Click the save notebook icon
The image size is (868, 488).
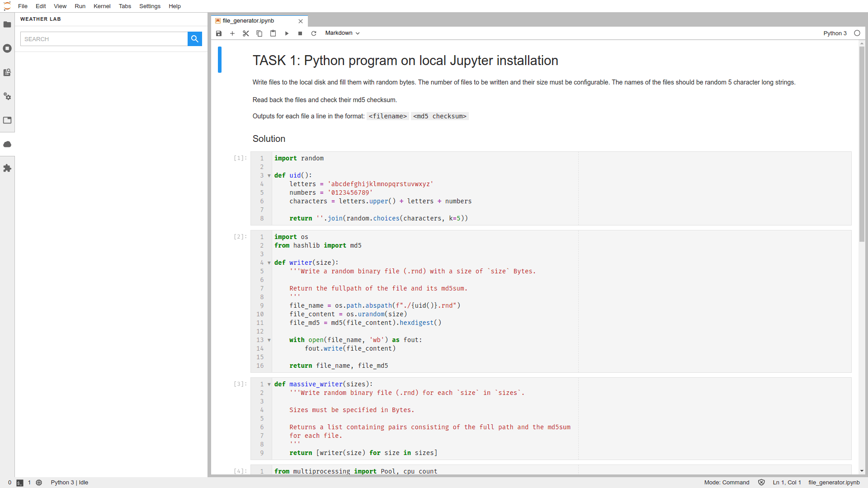219,33
